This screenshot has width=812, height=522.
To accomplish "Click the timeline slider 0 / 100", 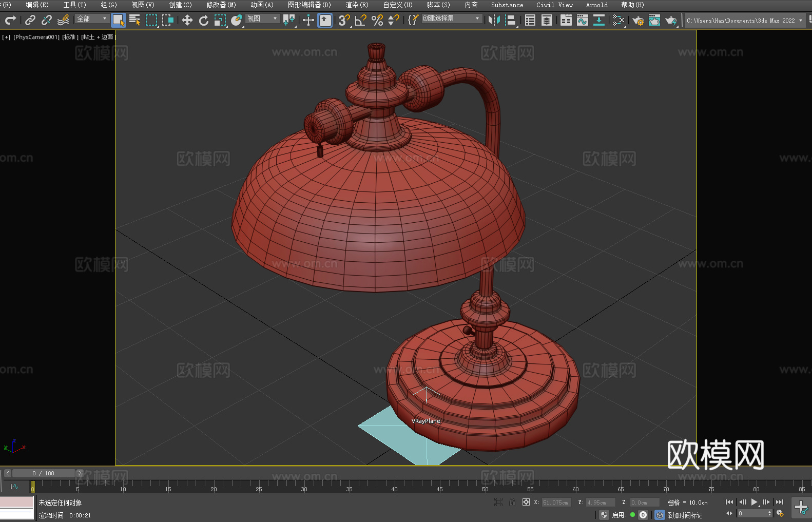I will [x=44, y=473].
